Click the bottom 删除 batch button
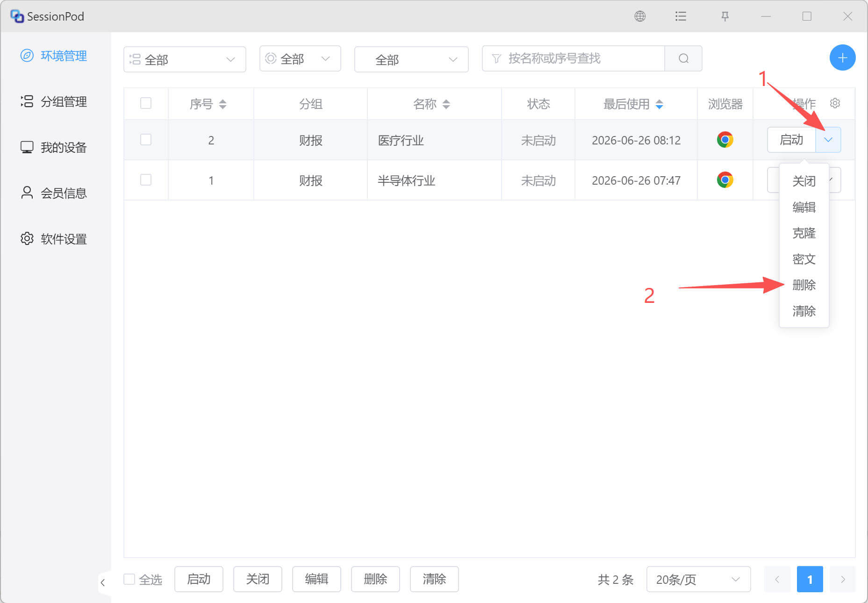The image size is (868, 603). [375, 579]
